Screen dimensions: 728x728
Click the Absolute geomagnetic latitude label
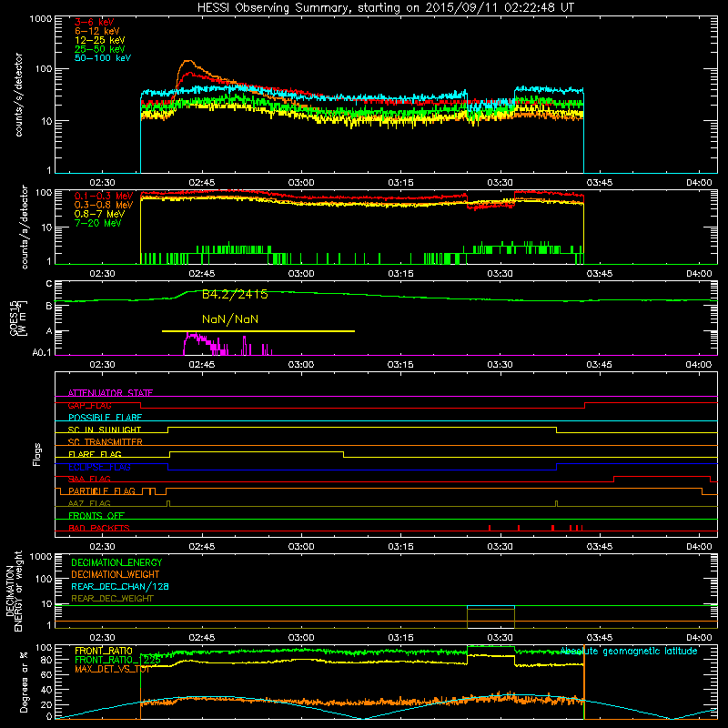coord(629,651)
